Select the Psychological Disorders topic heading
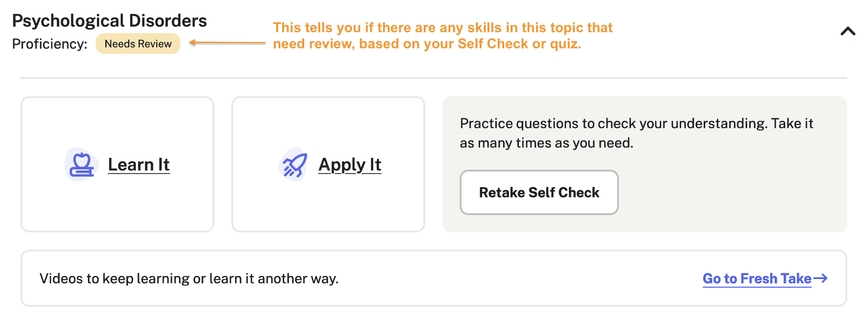This screenshot has width=868, height=322. click(x=110, y=21)
